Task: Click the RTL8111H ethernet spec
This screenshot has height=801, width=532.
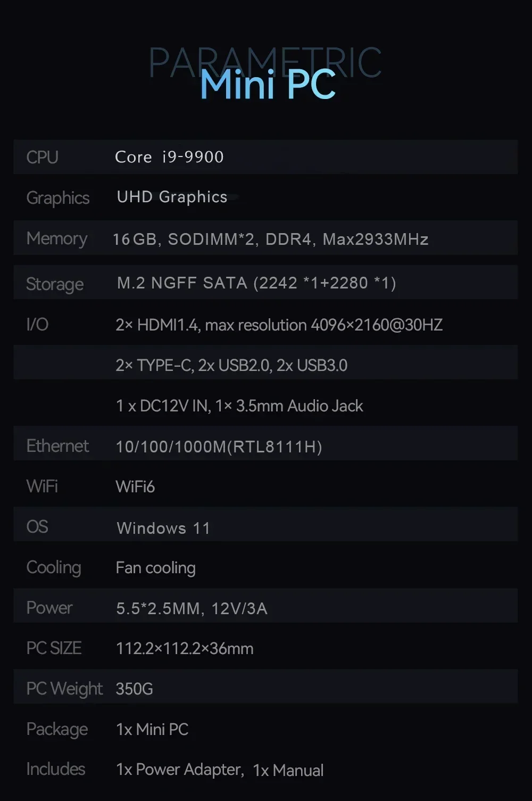Action: [219, 447]
